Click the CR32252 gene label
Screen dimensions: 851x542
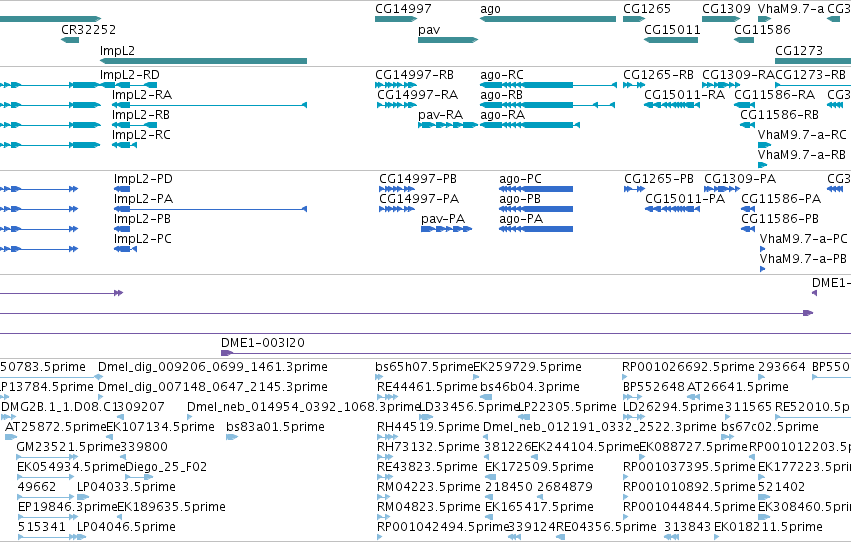click(88, 29)
